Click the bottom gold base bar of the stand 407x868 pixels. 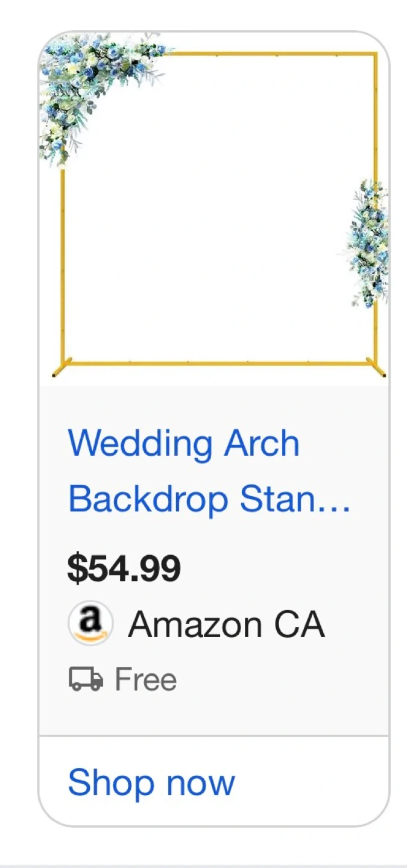(x=217, y=363)
